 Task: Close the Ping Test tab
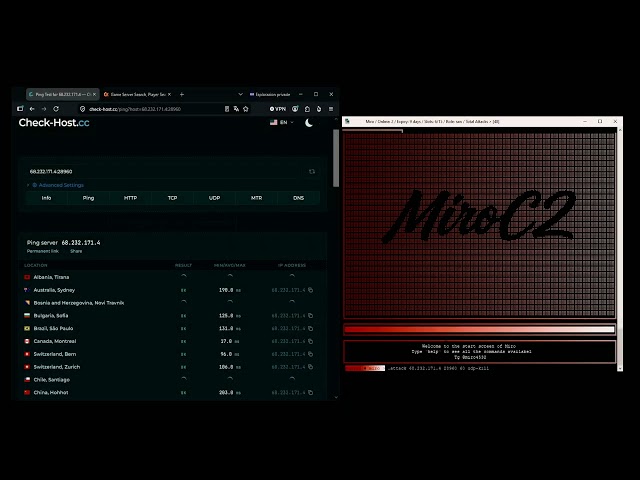(x=94, y=94)
